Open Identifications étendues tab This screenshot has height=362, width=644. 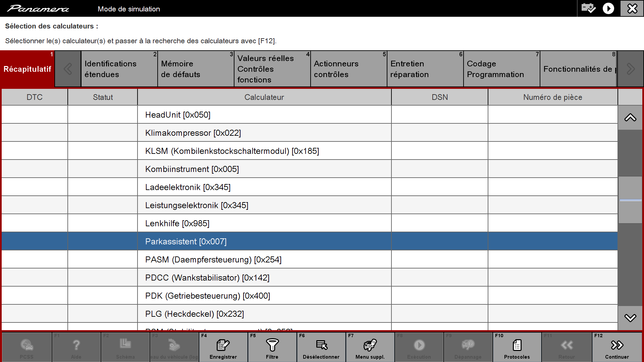point(119,69)
